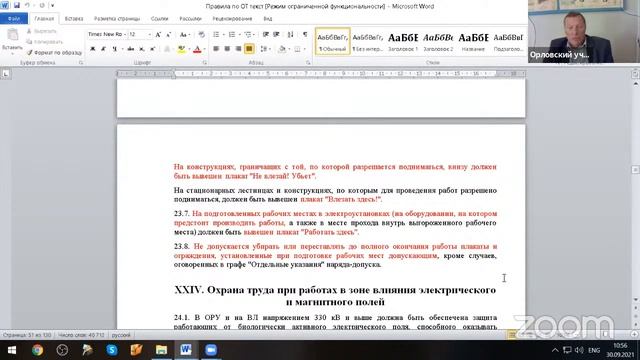Expand the numbered list options

(239, 35)
